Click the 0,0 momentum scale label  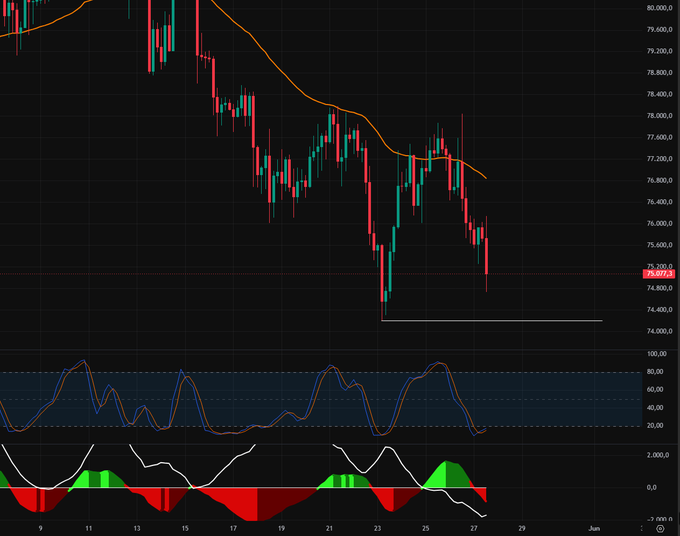click(651, 487)
